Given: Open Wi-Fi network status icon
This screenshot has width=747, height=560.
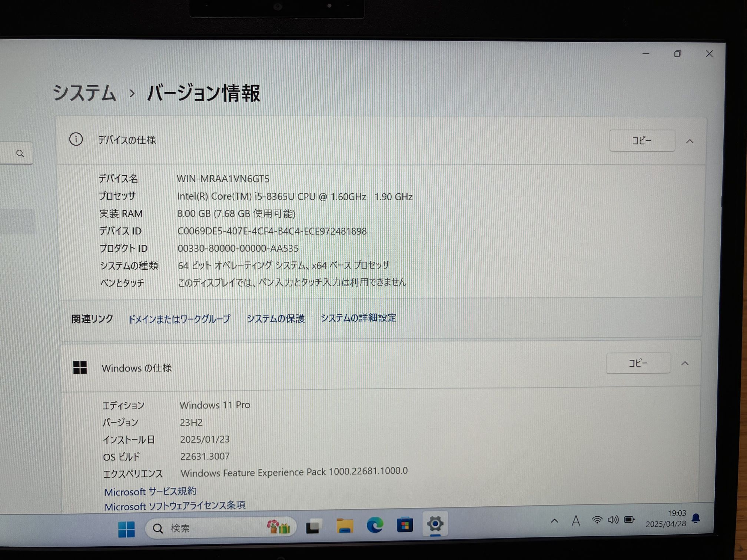Looking at the screenshot, I should pos(597,520).
